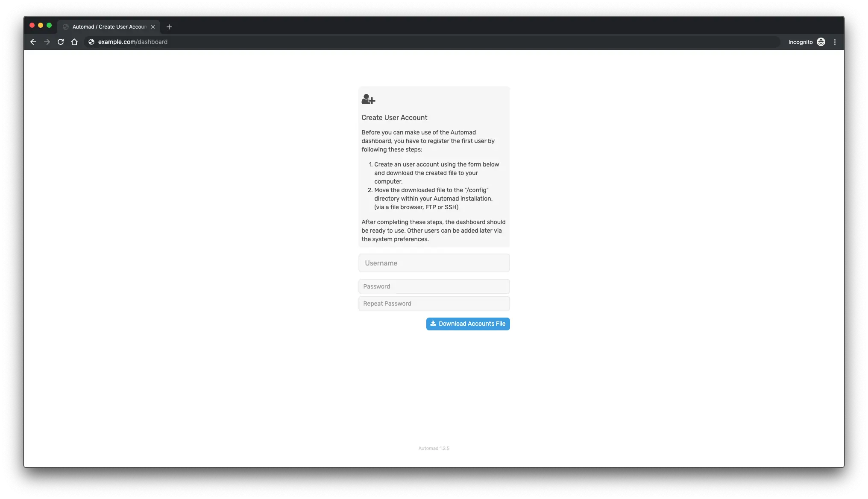The image size is (868, 499).
Task: Open the browser three-dot menu
Action: click(x=835, y=42)
